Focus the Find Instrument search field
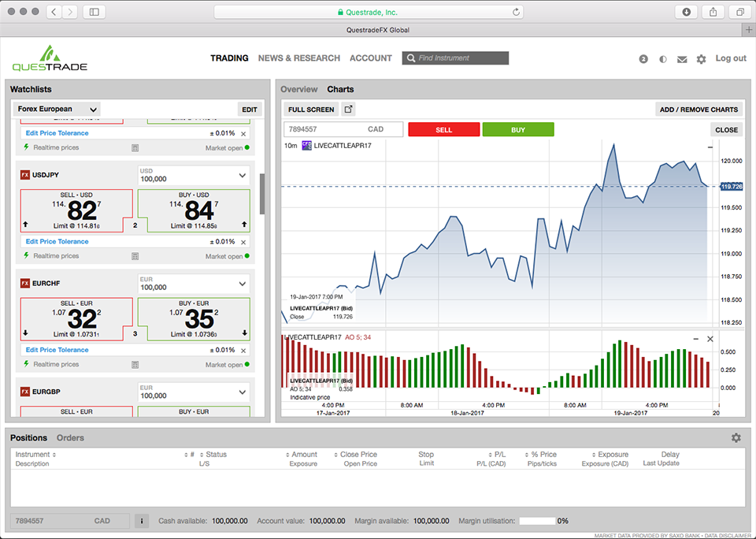 455,58
